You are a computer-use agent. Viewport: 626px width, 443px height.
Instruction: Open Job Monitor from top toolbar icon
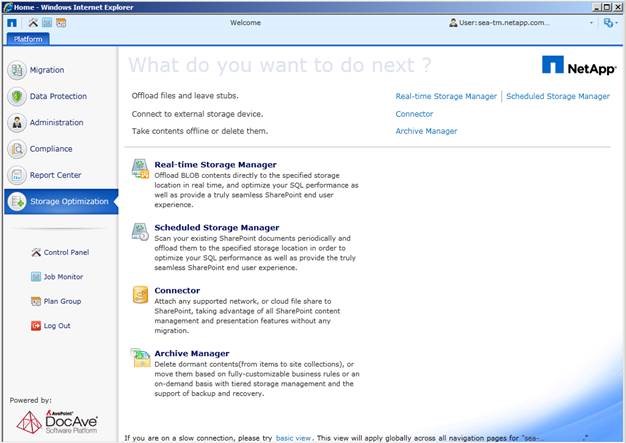pos(47,23)
